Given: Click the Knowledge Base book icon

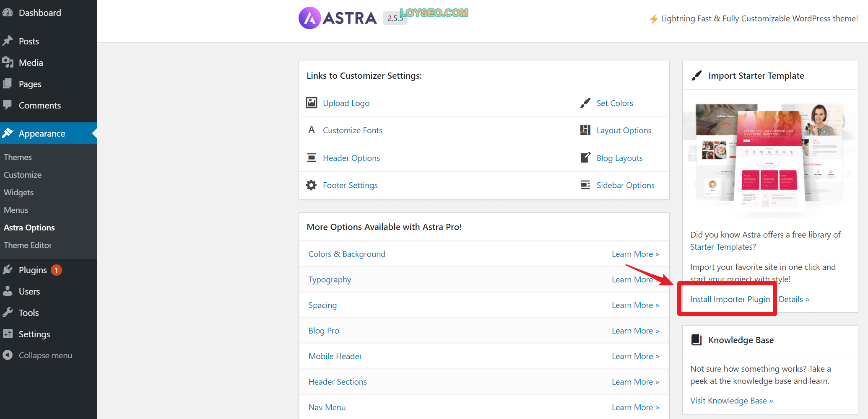Looking at the screenshot, I should tap(696, 340).
